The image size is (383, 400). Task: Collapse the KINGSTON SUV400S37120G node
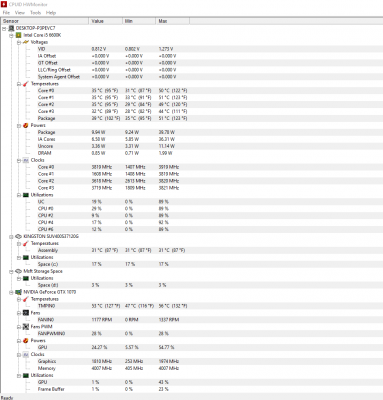point(11,237)
